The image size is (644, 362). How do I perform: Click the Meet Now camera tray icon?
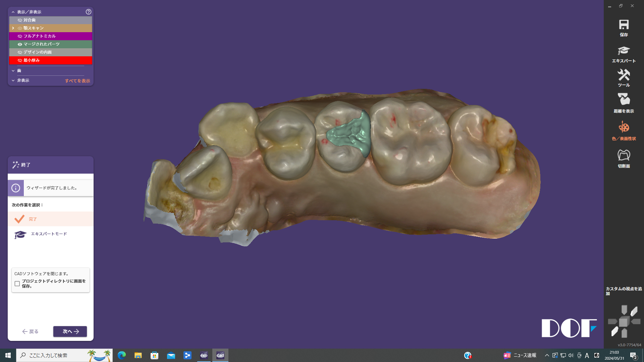click(x=579, y=355)
